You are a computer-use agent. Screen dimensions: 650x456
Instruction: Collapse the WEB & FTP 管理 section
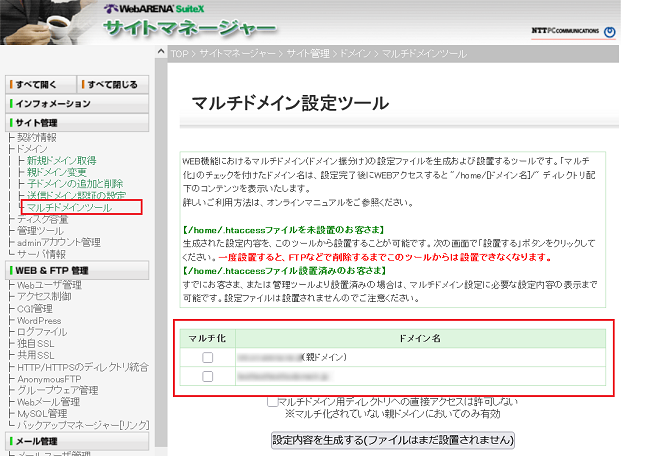77,271
